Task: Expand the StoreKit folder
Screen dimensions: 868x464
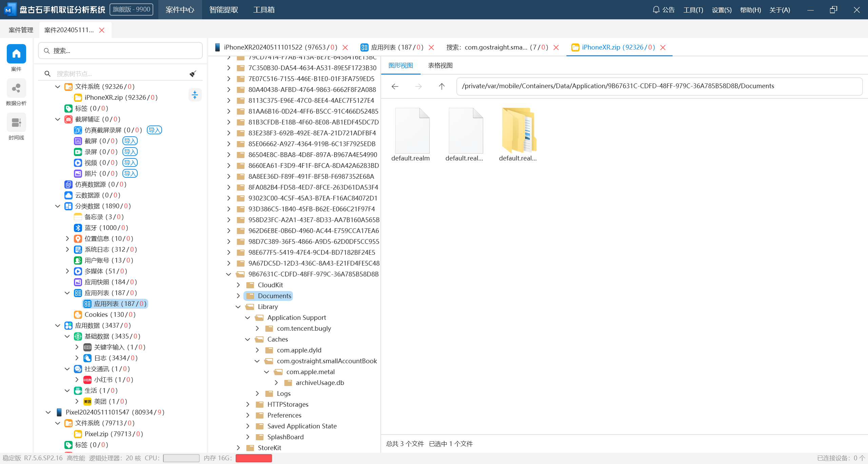Action: [238, 448]
